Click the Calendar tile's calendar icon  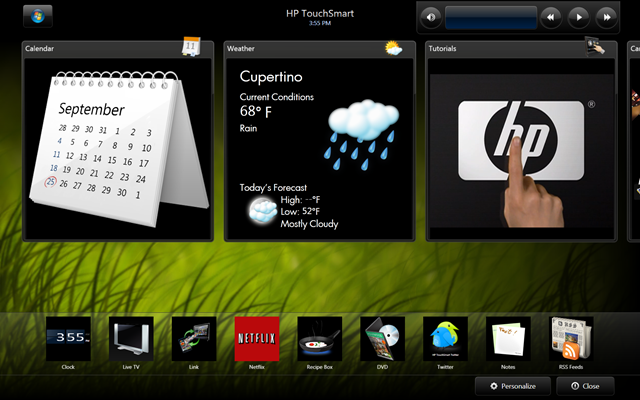(x=191, y=47)
